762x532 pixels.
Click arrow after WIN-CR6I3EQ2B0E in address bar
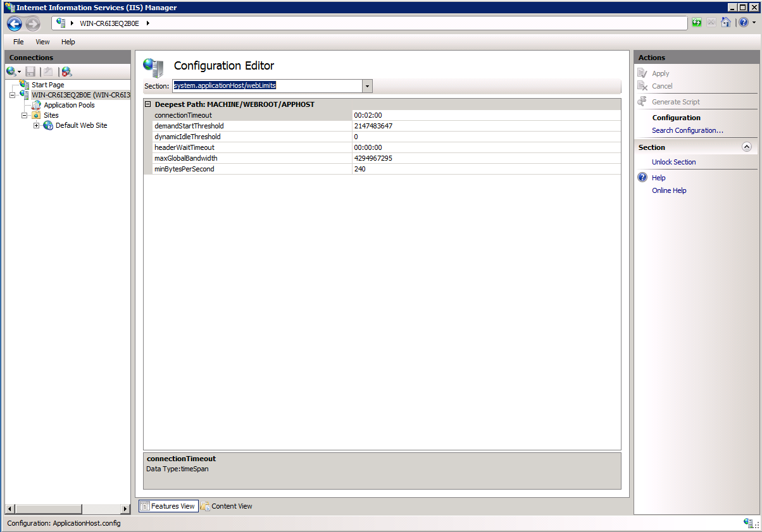(x=147, y=23)
